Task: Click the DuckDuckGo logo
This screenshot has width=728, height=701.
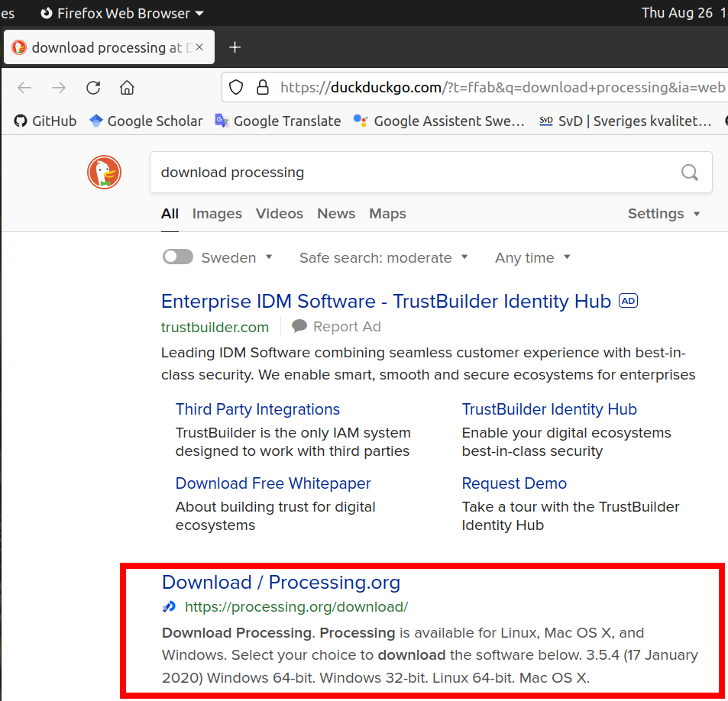Action: coord(104,173)
